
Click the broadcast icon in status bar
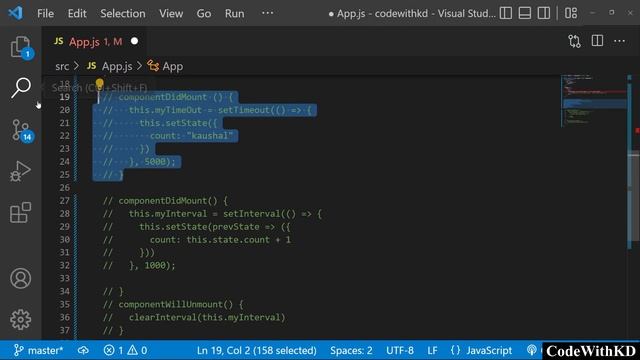pyautogui.click(x=531, y=350)
